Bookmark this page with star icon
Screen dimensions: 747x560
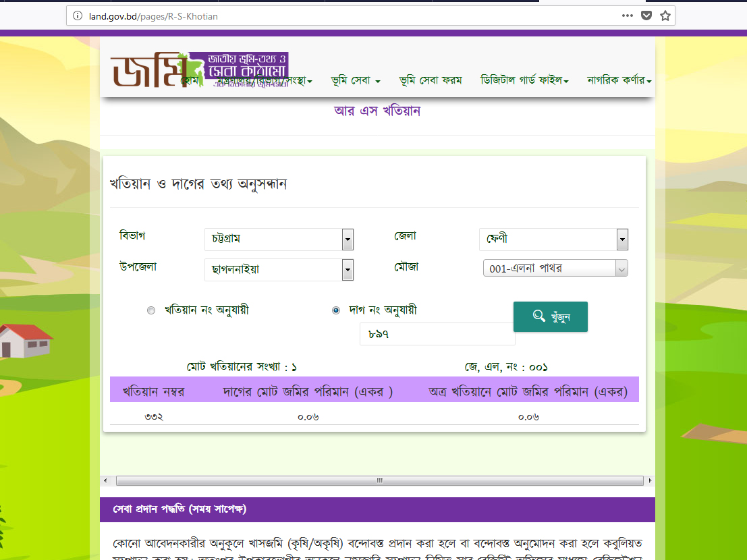(x=665, y=16)
